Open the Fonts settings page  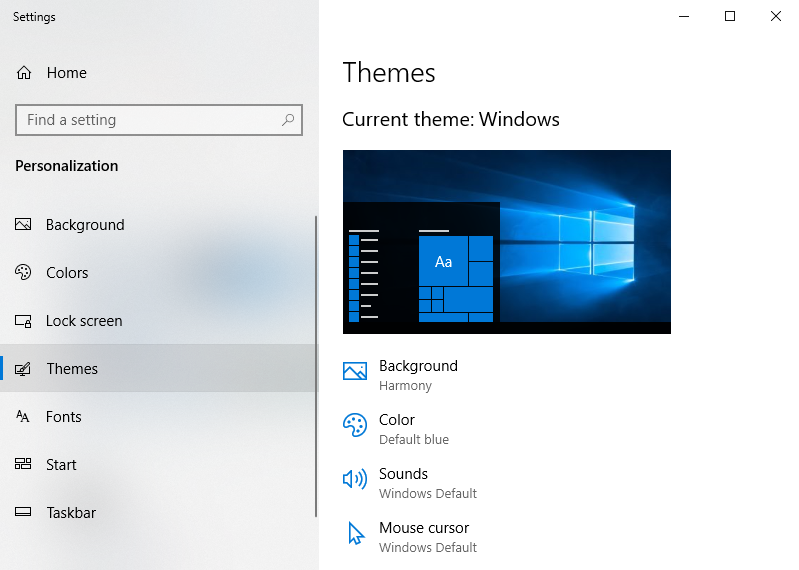158,417
